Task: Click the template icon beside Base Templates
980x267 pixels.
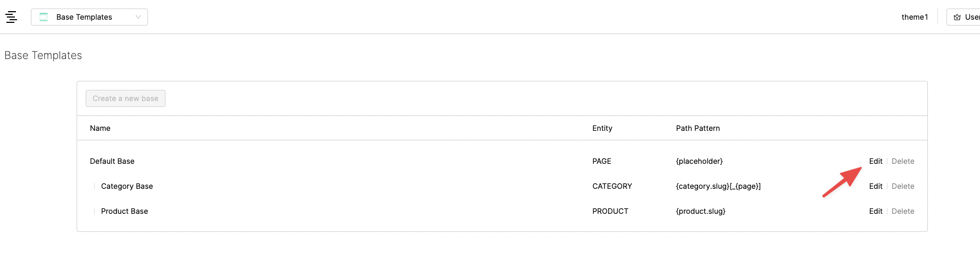Action: pyautogui.click(x=44, y=17)
